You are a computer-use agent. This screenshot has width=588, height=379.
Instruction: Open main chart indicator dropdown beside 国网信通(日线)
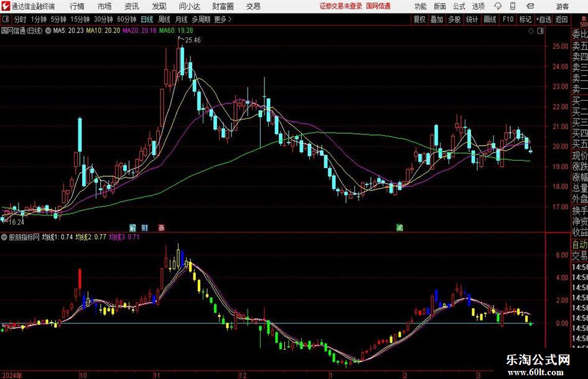click(x=48, y=30)
